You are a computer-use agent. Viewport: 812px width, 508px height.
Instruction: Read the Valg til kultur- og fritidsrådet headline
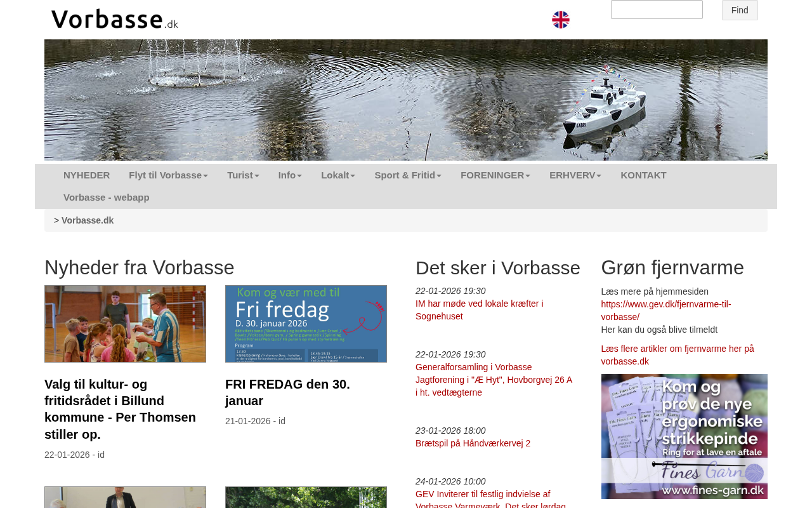coord(121,410)
